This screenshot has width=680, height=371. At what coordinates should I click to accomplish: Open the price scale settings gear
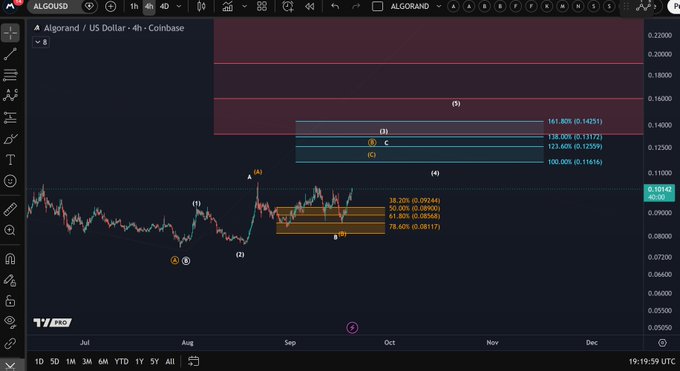tap(662, 343)
